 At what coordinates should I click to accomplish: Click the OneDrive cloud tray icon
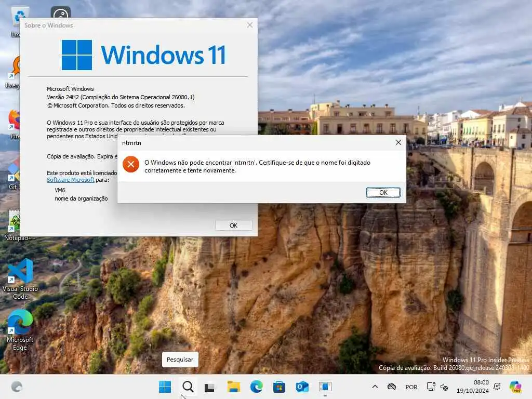pos(392,387)
